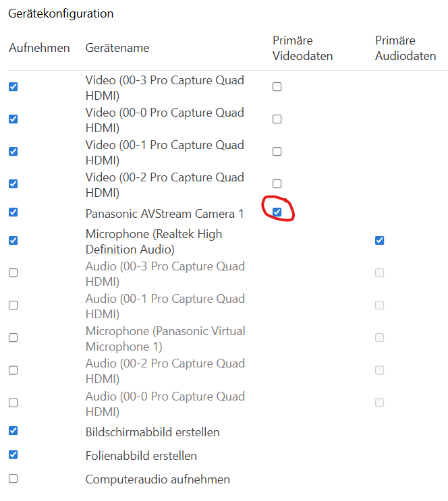Enable recording of Panasonic Virtual Microphone 1
This screenshot has height=501, width=448.
[x=13, y=337]
